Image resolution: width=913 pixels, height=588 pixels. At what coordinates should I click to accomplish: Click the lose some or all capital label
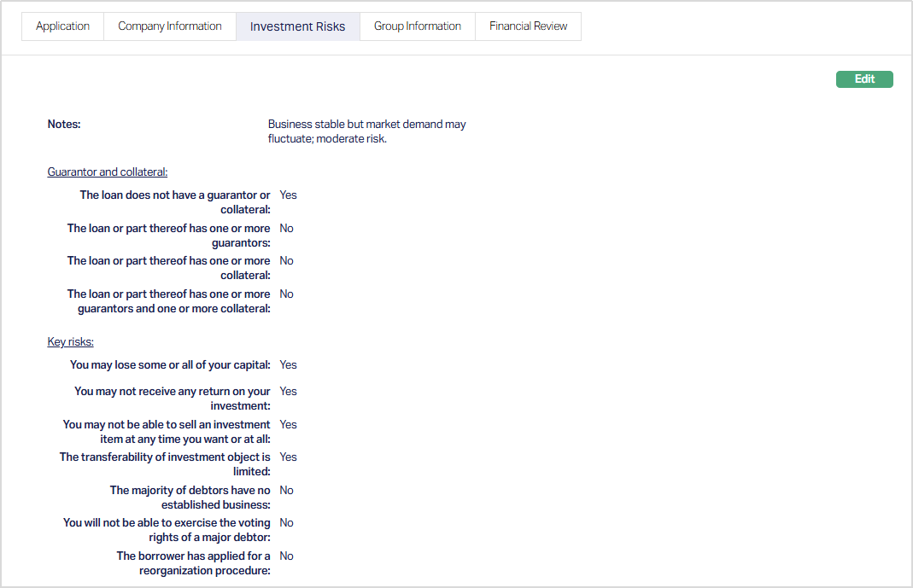170,365
